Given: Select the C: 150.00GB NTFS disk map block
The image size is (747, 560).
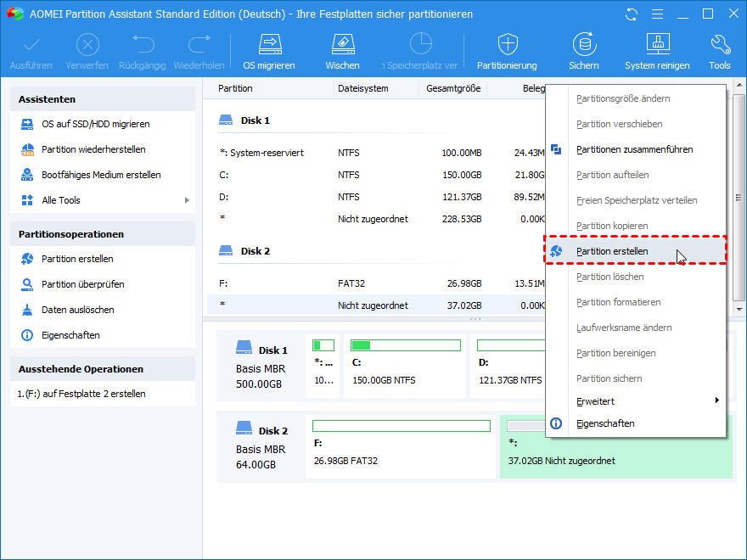Looking at the screenshot, I should [x=405, y=366].
